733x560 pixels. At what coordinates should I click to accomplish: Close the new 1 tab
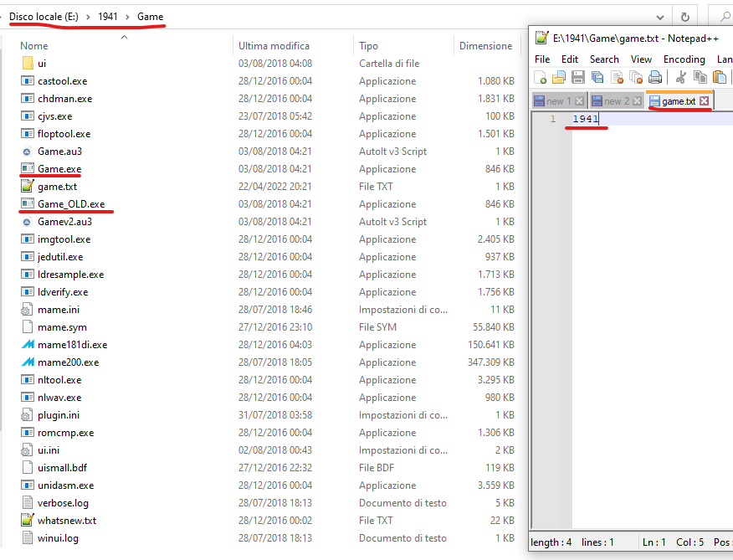coord(579,101)
